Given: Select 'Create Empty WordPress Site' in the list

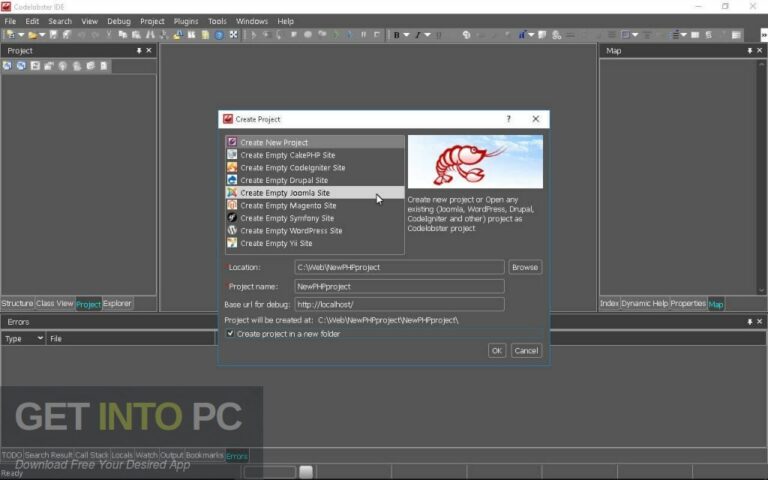Looking at the screenshot, I should tap(315, 231).
